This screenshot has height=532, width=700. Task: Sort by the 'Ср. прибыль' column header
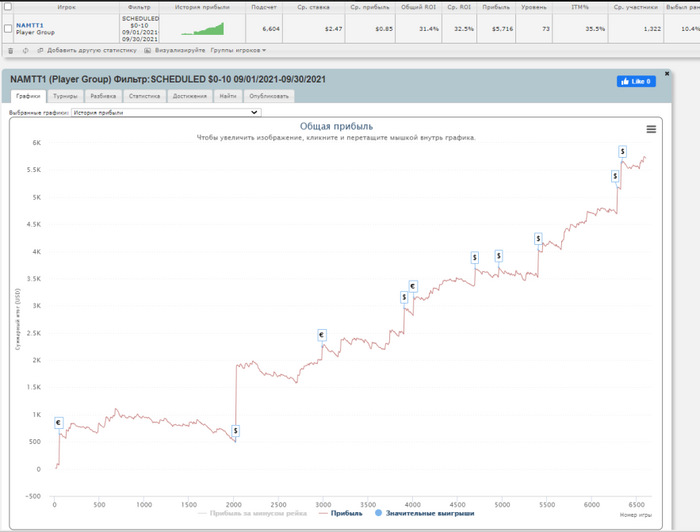coord(370,7)
